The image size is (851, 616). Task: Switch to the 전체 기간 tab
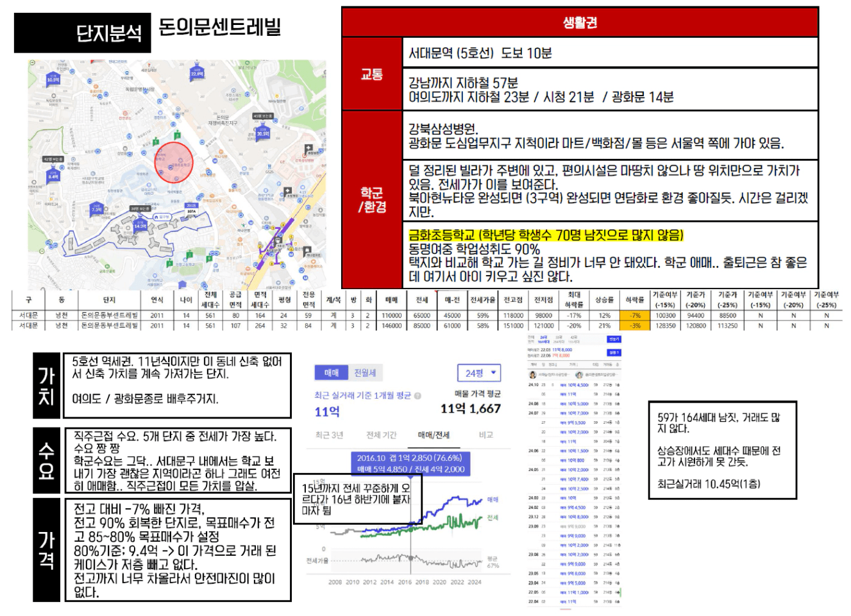pyautogui.click(x=381, y=435)
